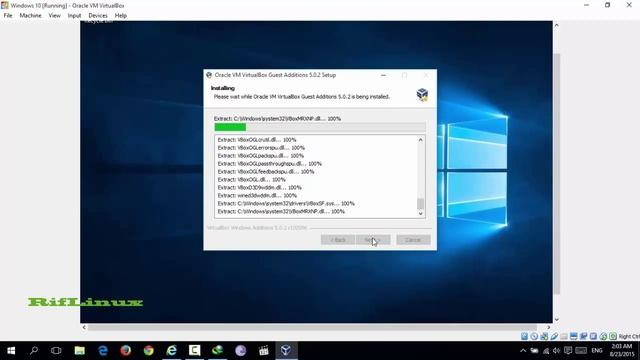The width and height of the screenshot is (640, 360).
Task: Click the CPU virtualization 'V' status icon
Action: [593, 336]
